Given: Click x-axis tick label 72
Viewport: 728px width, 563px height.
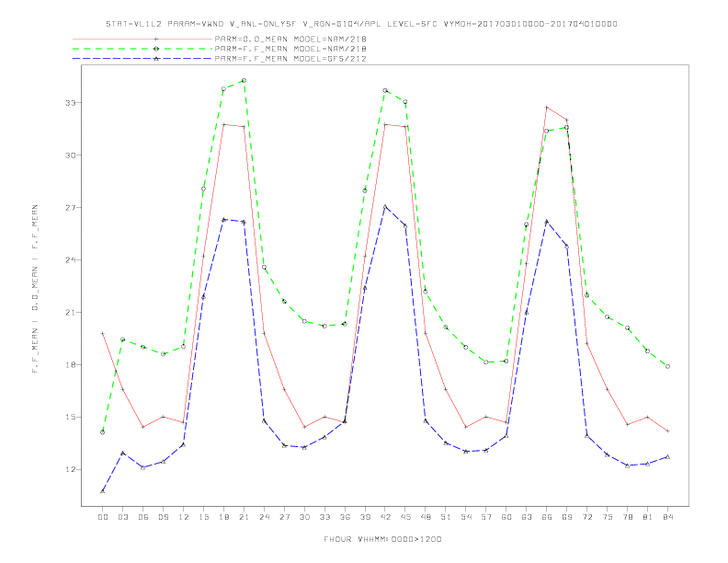Looking at the screenshot, I should pos(587,517).
